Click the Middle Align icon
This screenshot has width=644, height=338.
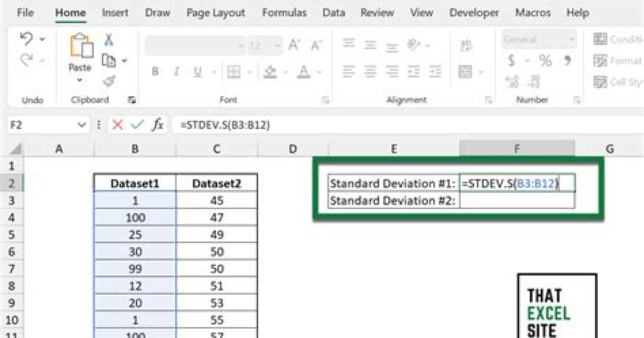[x=370, y=44]
